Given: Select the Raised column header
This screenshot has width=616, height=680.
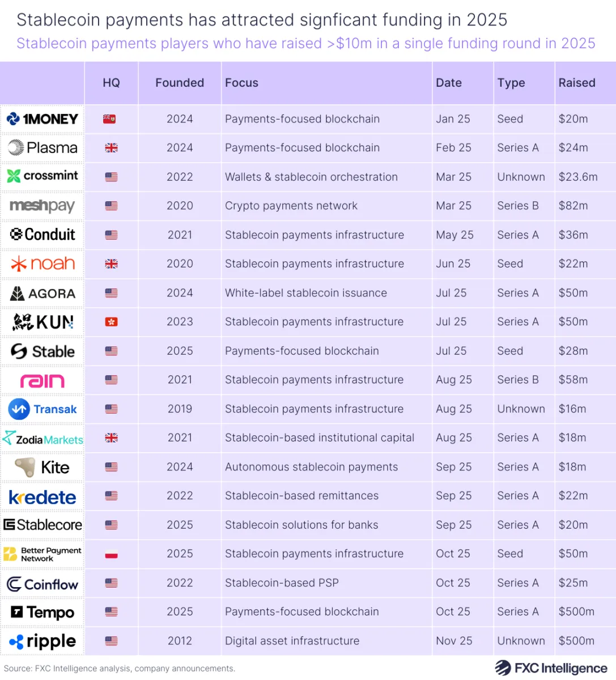Looking at the screenshot, I should tap(576, 83).
